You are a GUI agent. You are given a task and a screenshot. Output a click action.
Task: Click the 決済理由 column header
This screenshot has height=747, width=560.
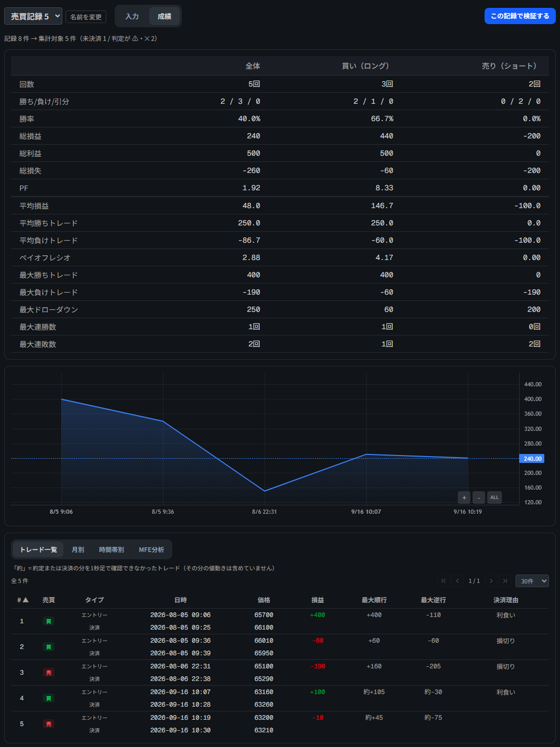point(506,600)
